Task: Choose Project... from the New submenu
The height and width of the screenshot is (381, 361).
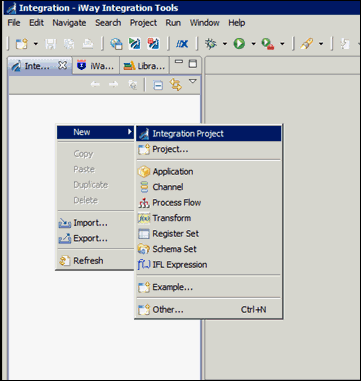Action: coord(209,149)
